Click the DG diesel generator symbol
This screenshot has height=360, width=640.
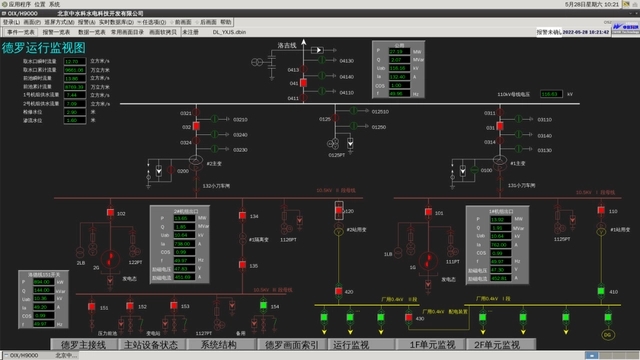tap(608, 335)
